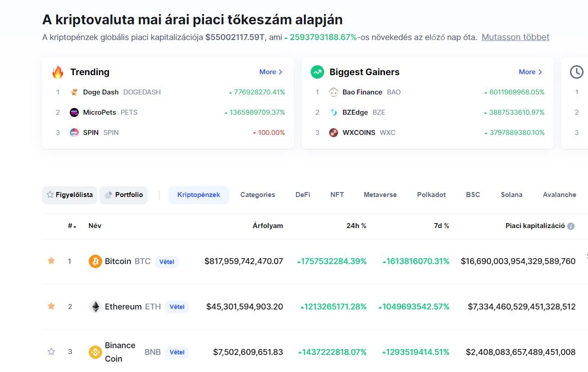Click the Ethereum logo in the table

click(95, 307)
